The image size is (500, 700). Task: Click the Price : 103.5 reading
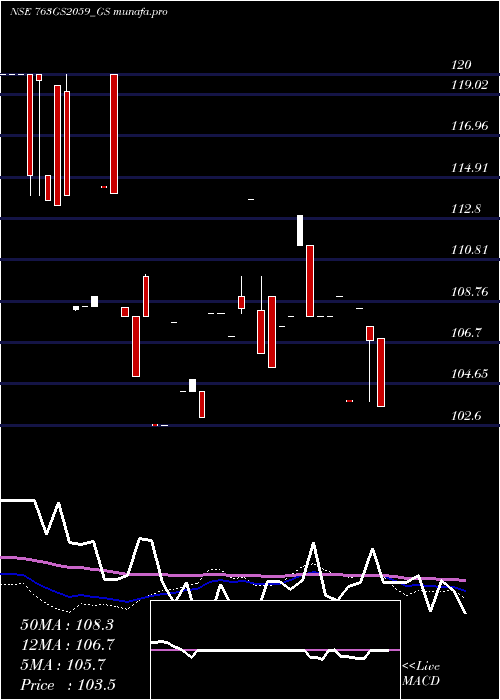[68, 685]
